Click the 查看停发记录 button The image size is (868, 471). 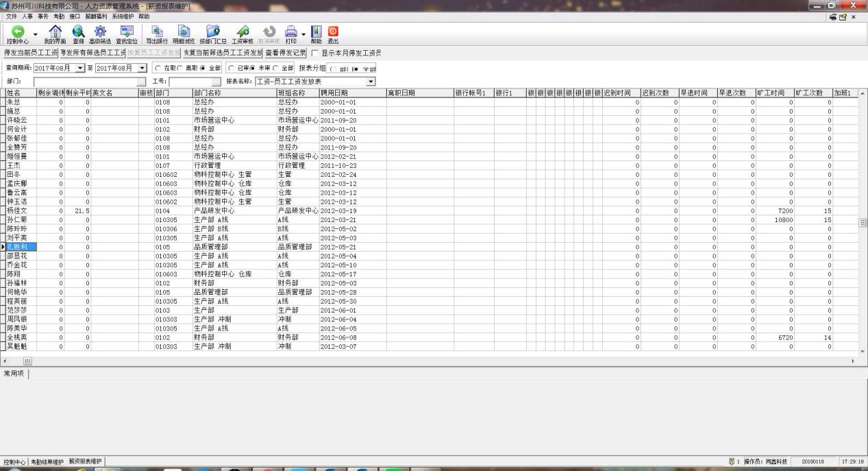tap(286, 53)
